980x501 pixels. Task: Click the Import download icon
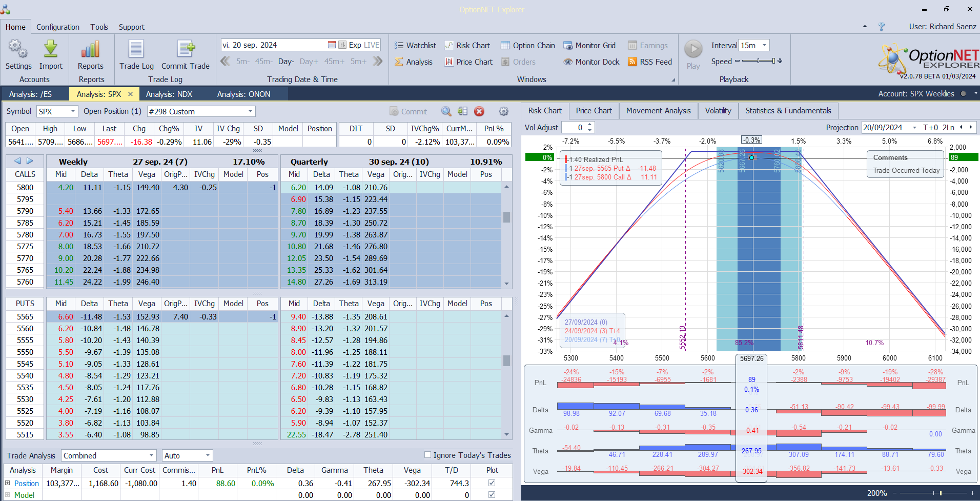pyautogui.click(x=51, y=49)
